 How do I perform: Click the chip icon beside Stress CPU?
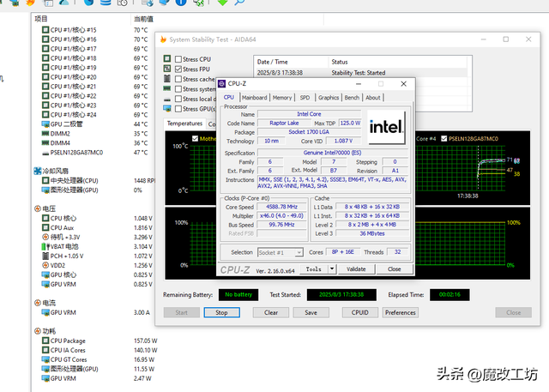[x=167, y=59]
